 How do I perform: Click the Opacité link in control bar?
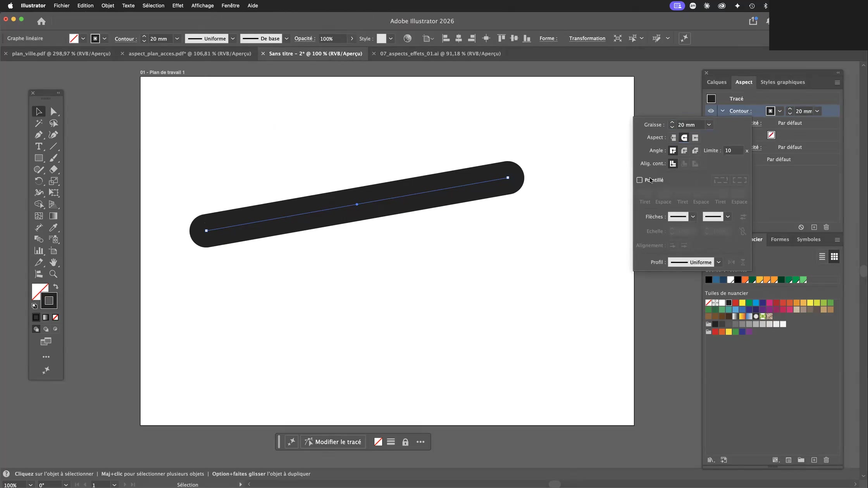(304, 39)
